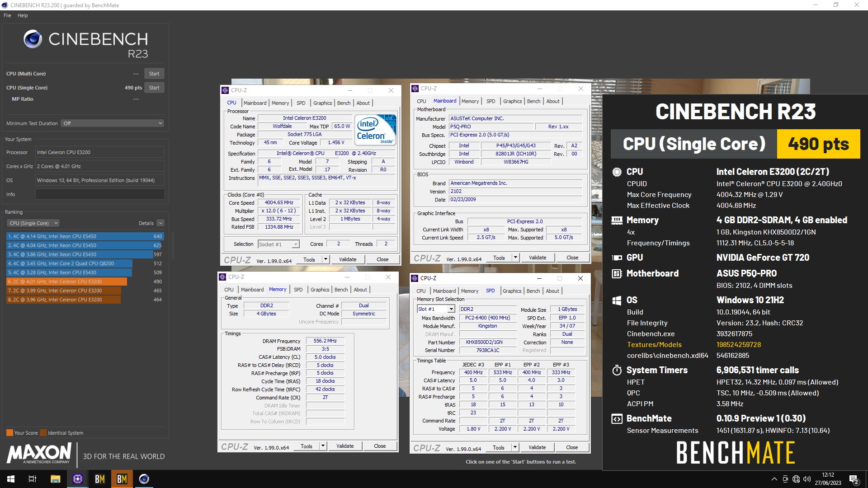
Task: Click Windows OS icon in BenchMate panel
Action: (617, 300)
